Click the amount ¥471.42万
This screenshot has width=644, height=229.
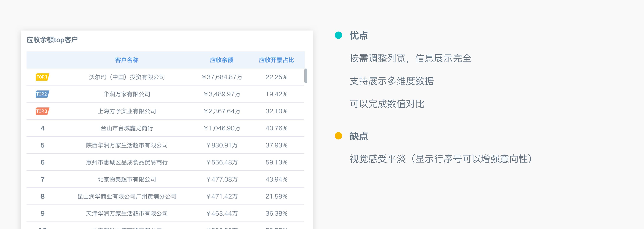pos(222,196)
